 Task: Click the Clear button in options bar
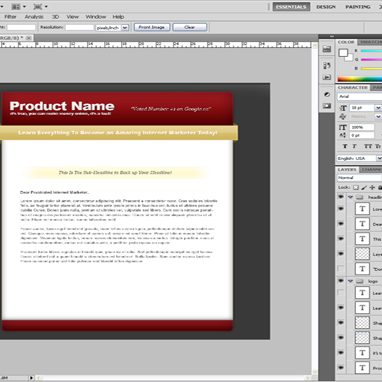pos(190,27)
